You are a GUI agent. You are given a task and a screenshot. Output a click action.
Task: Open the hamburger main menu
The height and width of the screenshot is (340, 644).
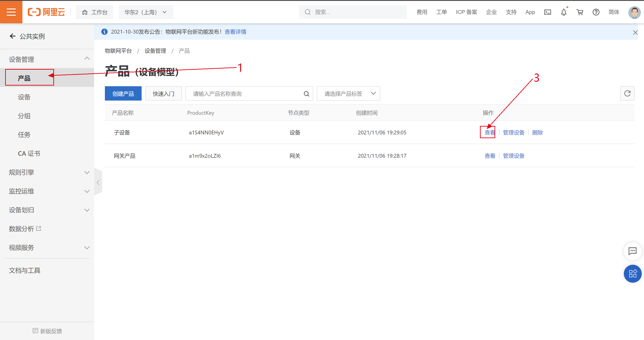11,12
